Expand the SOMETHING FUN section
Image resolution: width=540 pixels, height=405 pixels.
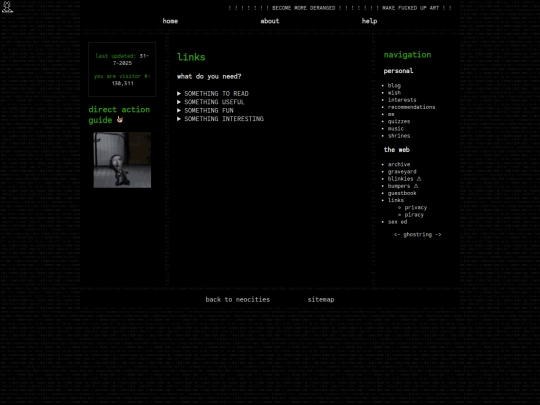(x=205, y=111)
